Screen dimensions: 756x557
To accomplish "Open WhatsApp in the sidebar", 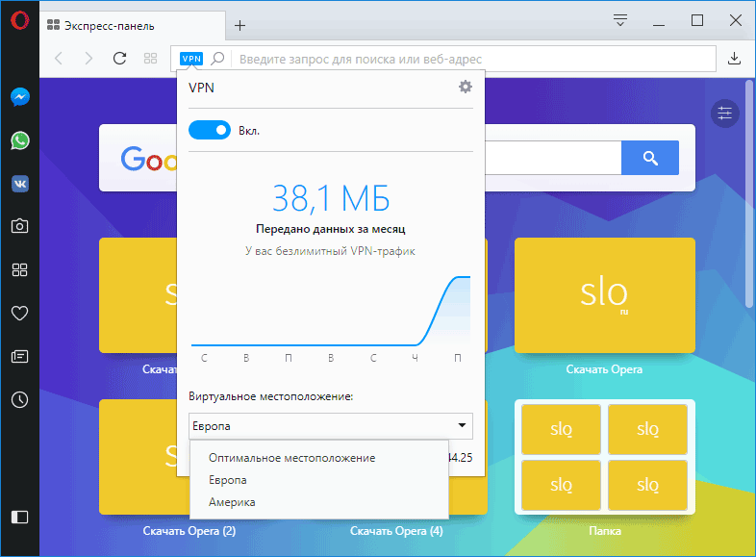I will pyautogui.click(x=20, y=140).
